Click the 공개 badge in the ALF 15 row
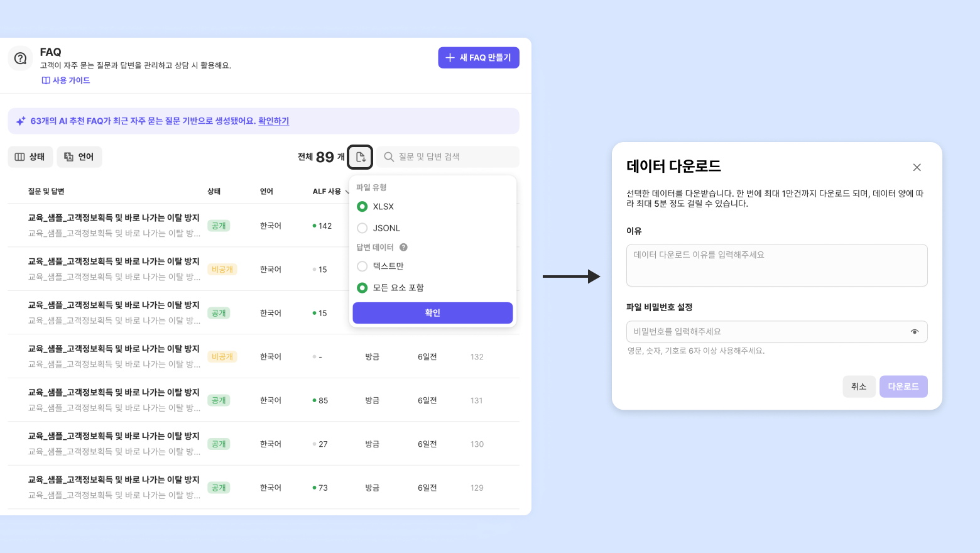980x553 pixels. pyautogui.click(x=219, y=313)
